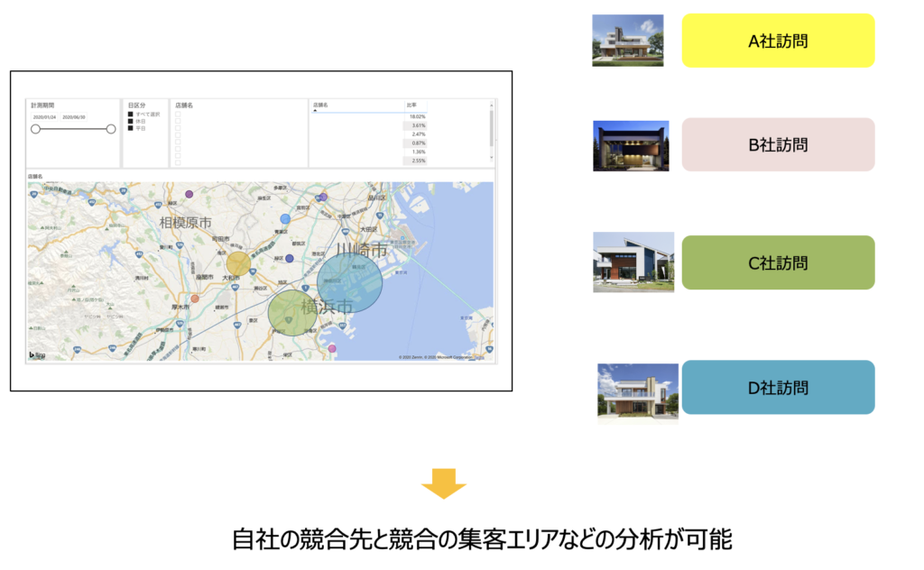The height and width of the screenshot is (570, 924).
Task: Click the large blue bubble near 川崎市
Action: click(x=350, y=281)
